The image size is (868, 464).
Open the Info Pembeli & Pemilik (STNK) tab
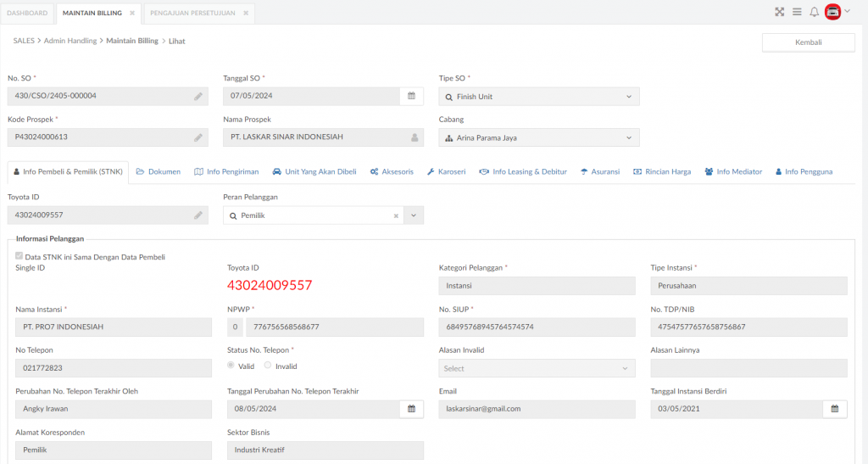[68, 171]
